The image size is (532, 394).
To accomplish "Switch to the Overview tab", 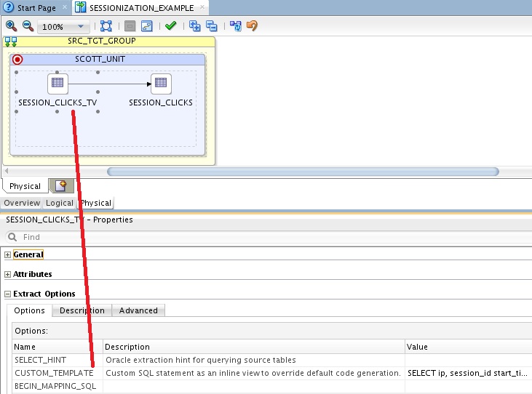I will [x=22, y=203].
